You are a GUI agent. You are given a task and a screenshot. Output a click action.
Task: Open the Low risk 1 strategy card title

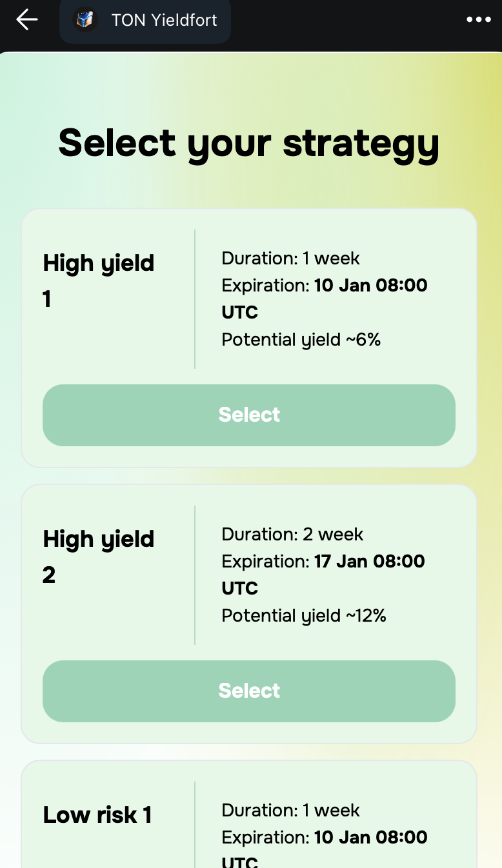[97, 815]
